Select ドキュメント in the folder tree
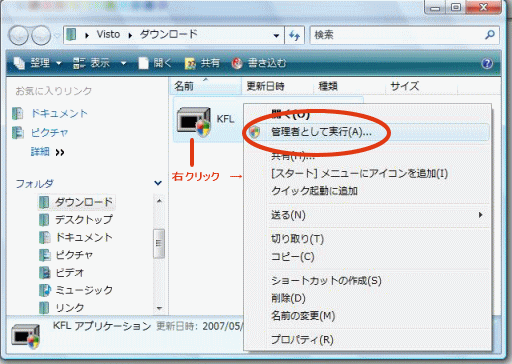This screenshot has height=364, width=512. pos(84,237)
